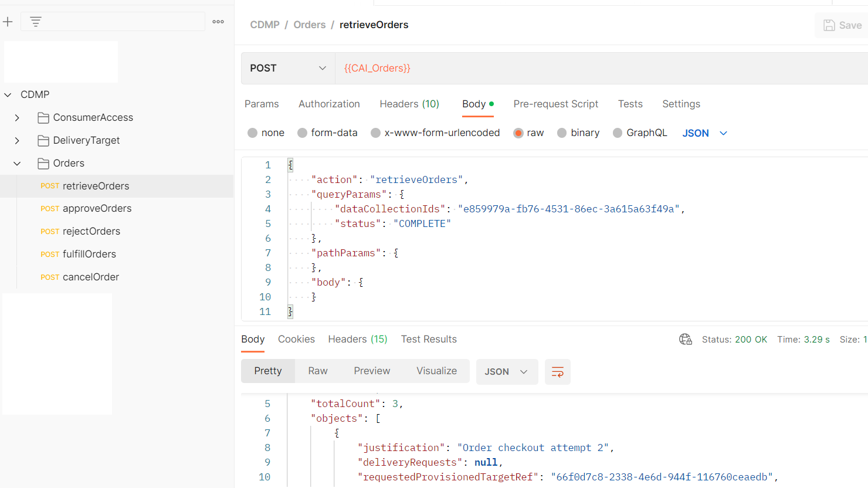Screen dimensions: 868x488
Task: Open the Pre-request Script tab
Action: pos(556,104)
